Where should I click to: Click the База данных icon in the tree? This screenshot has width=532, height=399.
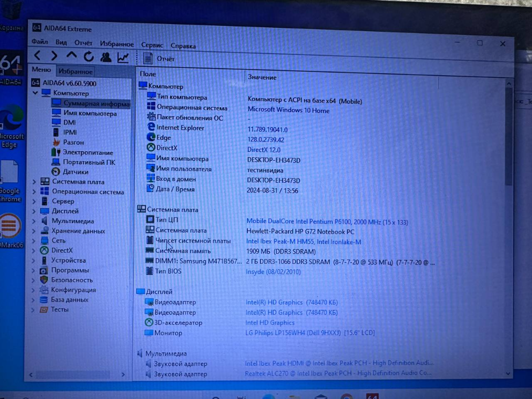click(43, 300)
